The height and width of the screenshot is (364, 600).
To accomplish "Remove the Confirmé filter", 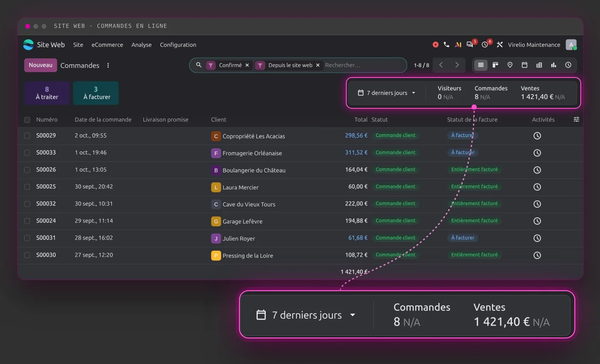I will [x=247, y=65].
